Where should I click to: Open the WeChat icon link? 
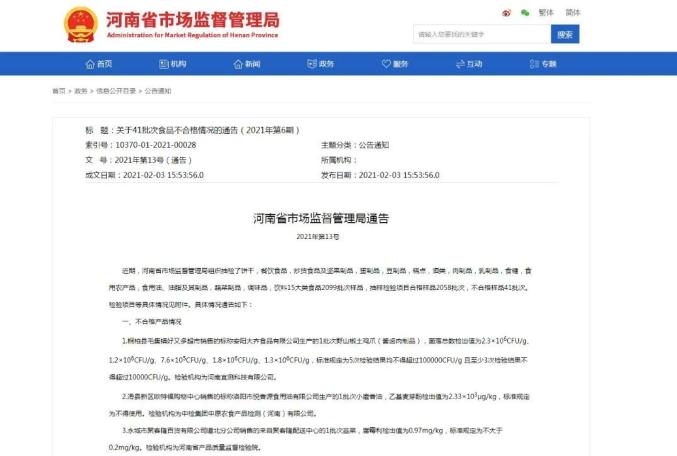point(525,13)
